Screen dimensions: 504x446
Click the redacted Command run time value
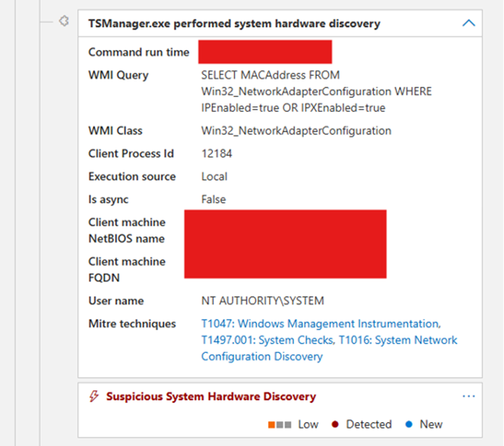point(265,52)
